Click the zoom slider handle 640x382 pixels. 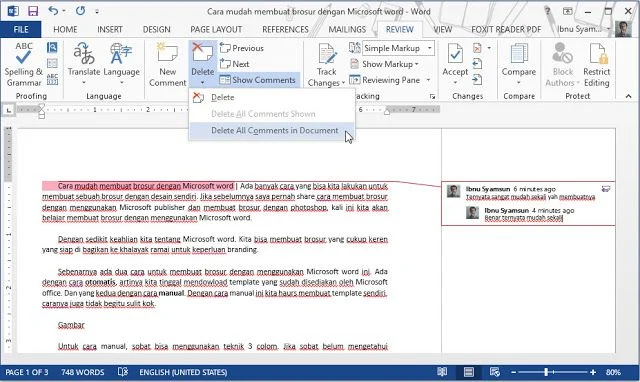546,372
